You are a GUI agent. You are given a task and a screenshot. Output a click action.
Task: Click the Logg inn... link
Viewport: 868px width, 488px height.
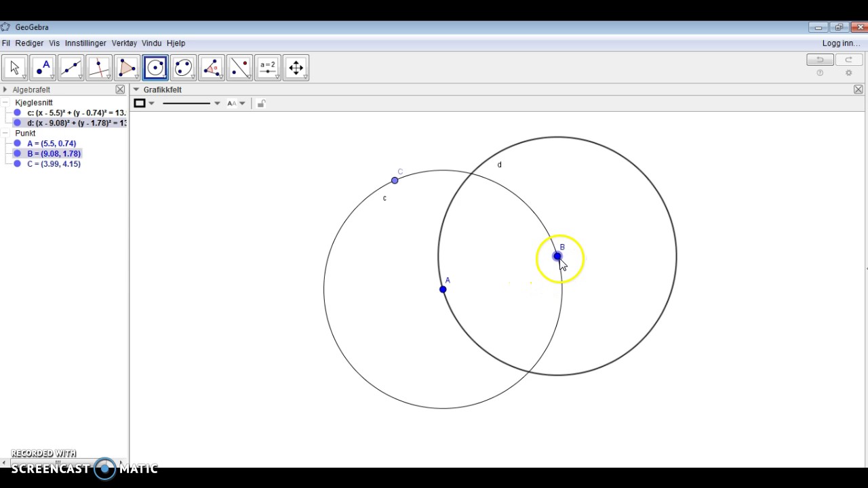841,43
